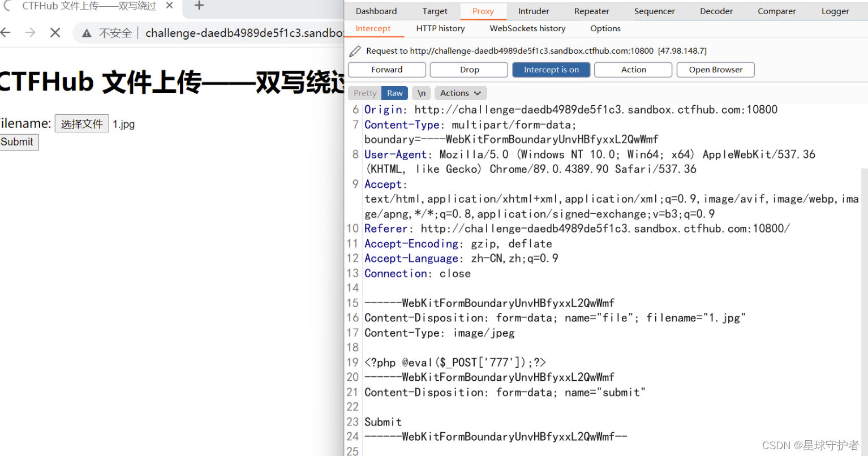868x456 pixels.
Task: Open the Repeater tab
Action: pos(591,11)
